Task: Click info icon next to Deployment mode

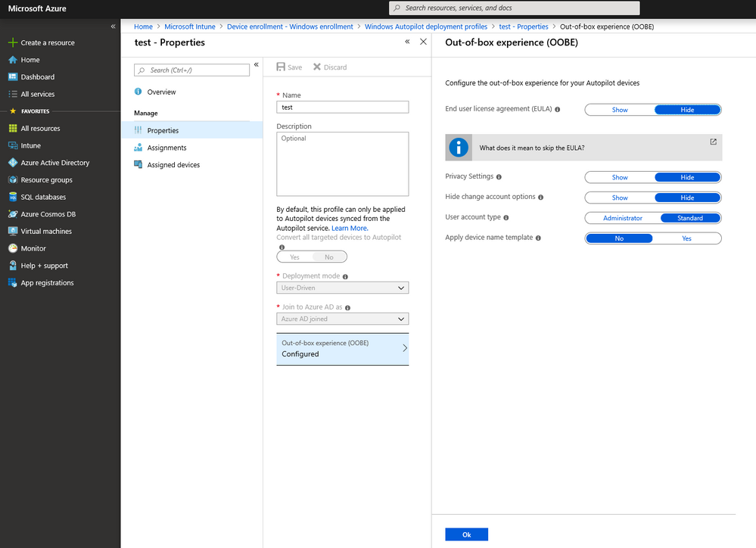Action: coord(345,276)
